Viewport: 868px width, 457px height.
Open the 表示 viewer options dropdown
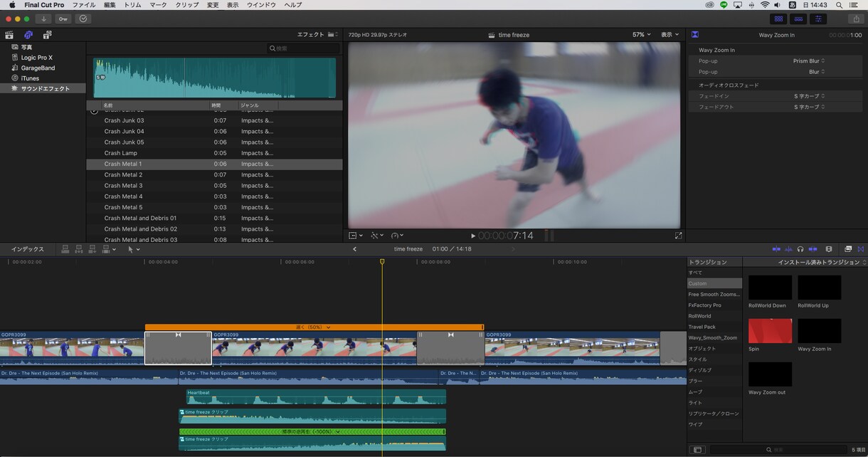(x=669, y=34)
